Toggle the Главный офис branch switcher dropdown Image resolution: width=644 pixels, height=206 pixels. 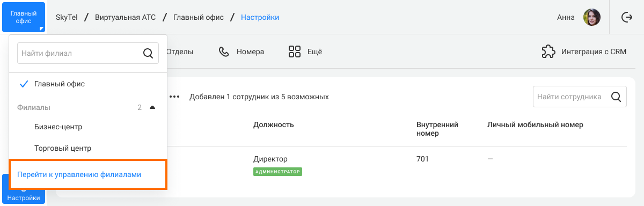24,17
